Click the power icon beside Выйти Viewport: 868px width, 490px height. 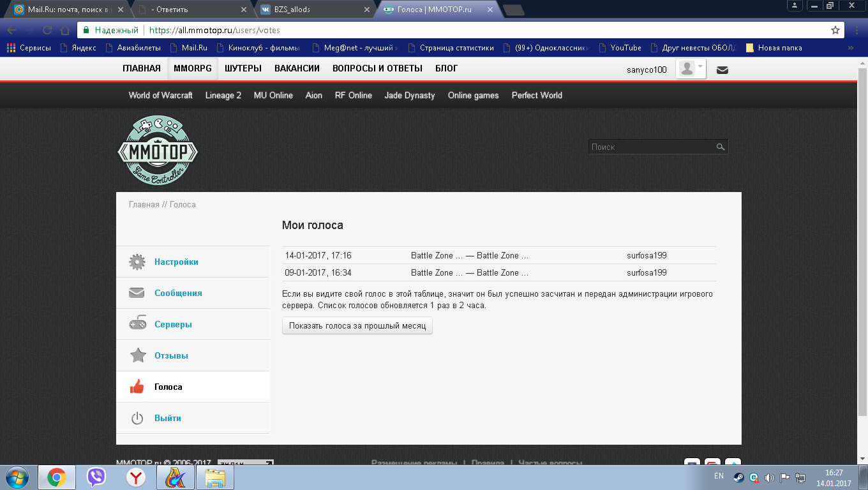(137, 419)
